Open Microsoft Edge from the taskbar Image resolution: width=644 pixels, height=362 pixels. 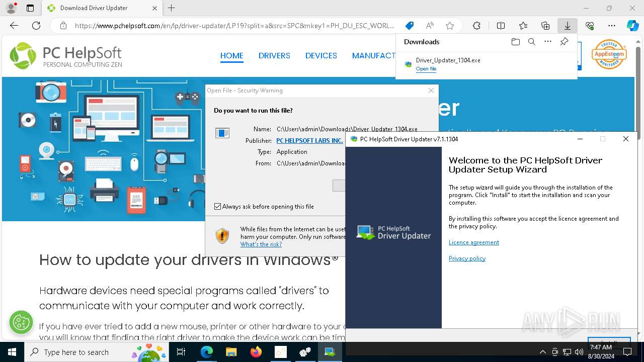(207, 352)
